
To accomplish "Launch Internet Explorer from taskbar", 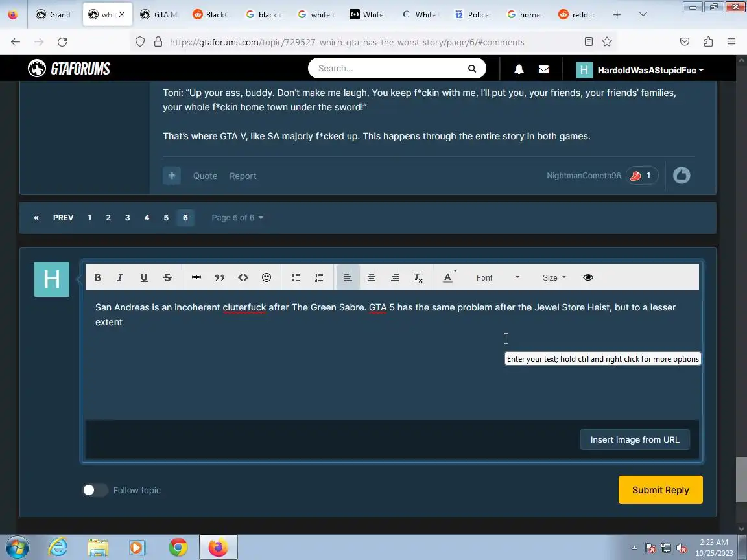I will [x=58, y=548].
